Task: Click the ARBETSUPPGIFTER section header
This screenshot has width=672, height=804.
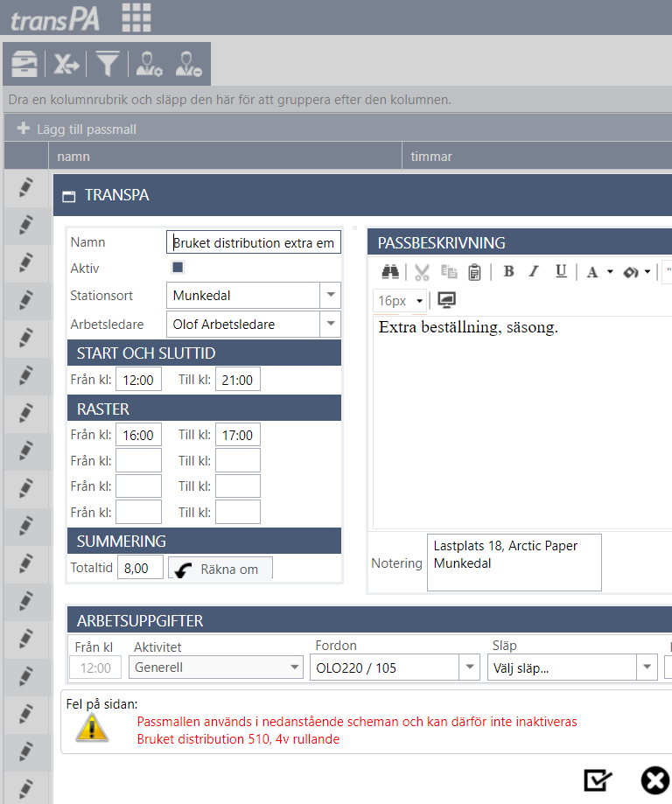Action: click(369, 620)
